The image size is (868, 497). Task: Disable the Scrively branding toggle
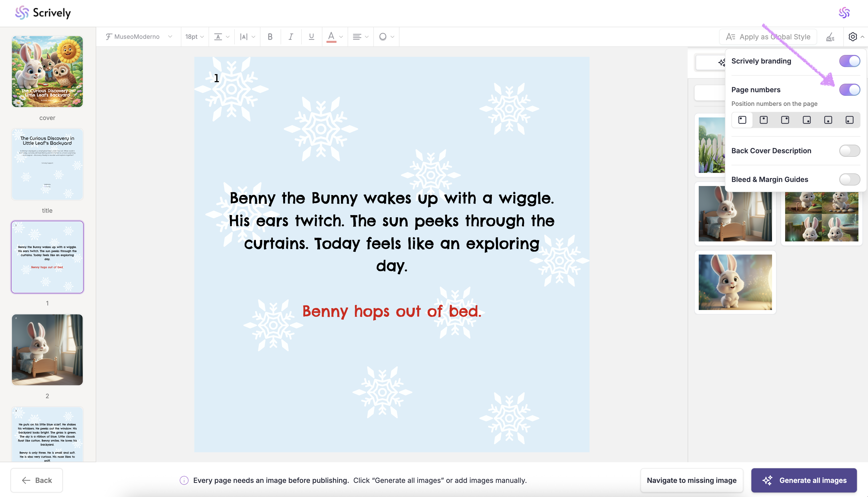pyautogui.click(x=849, y=61)
